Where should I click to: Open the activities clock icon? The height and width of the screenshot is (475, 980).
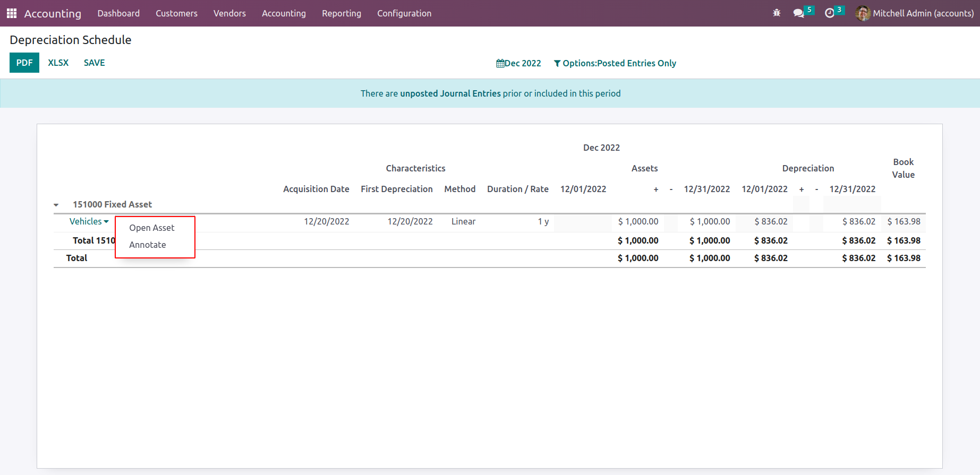pos(829,13)
